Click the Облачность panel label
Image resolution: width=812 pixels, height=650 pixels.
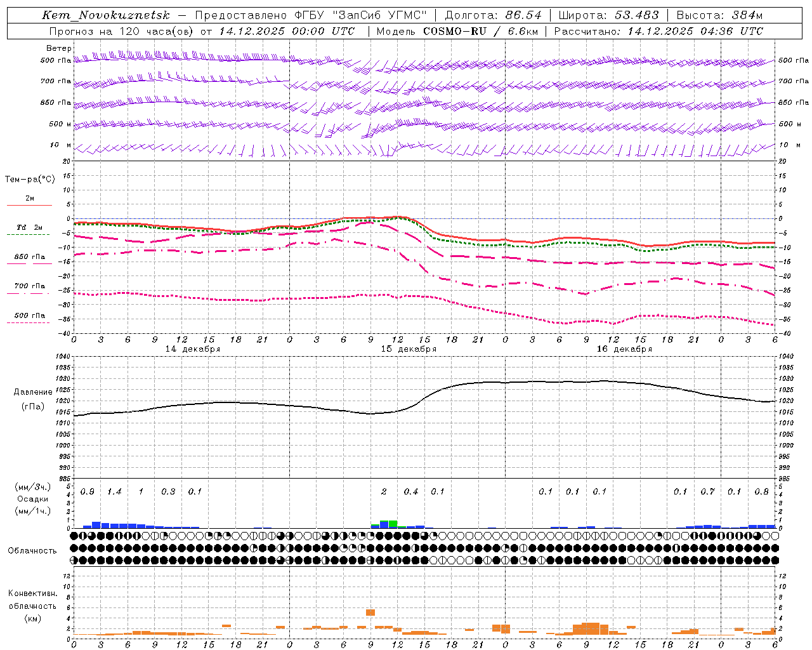[x=32, y=551]
